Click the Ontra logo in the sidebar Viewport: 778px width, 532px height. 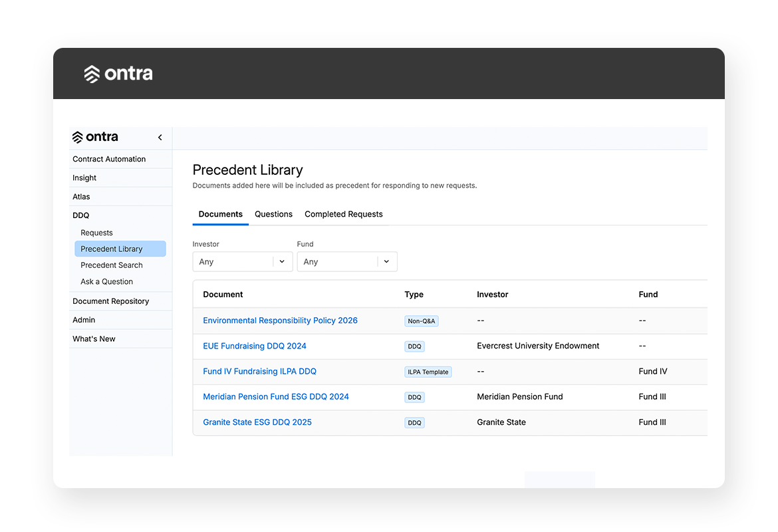95,137
